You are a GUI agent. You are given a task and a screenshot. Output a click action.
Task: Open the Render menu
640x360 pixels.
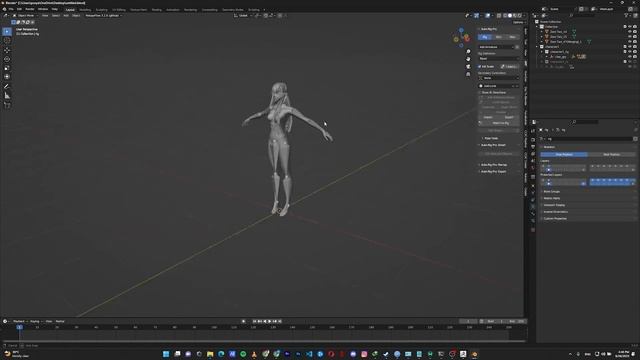[30, 9]
